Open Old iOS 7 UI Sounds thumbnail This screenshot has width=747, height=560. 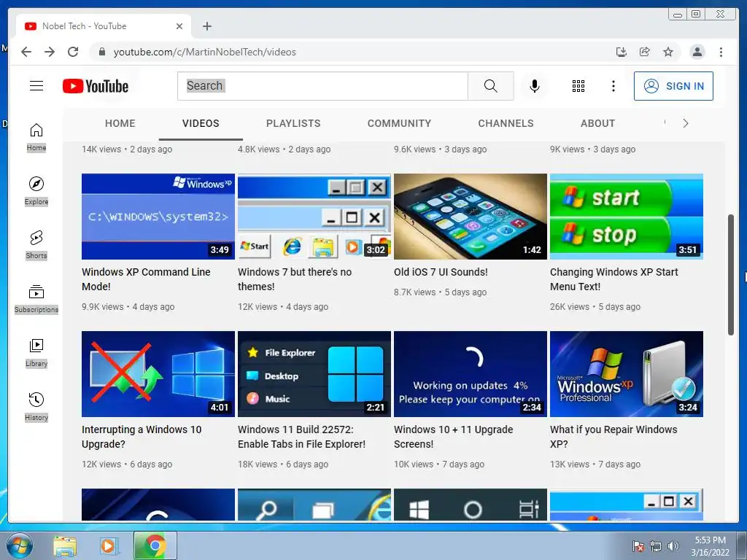pyautogui.click(x=471, y=217)
